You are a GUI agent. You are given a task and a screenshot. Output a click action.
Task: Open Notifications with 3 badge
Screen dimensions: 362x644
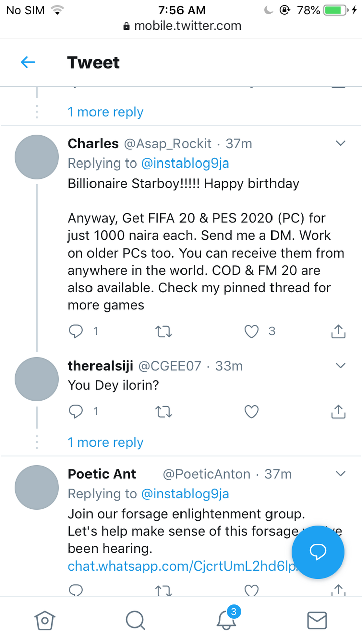tap(228, 618)
